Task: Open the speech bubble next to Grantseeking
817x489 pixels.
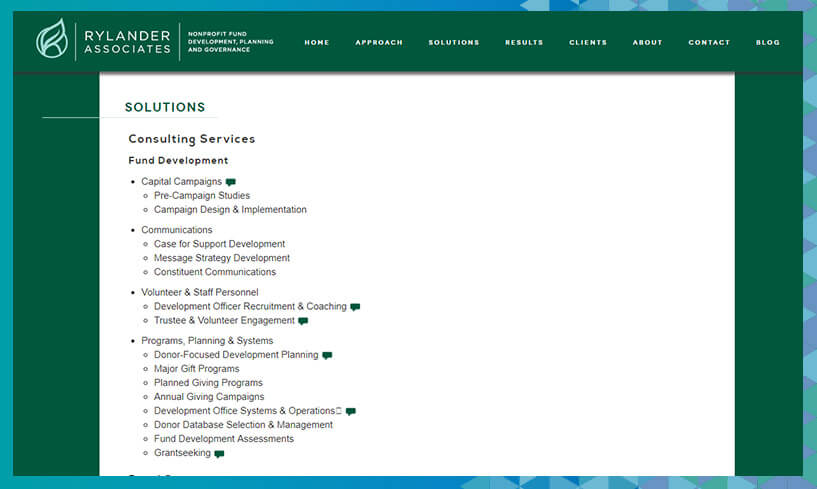Action: 219,453
